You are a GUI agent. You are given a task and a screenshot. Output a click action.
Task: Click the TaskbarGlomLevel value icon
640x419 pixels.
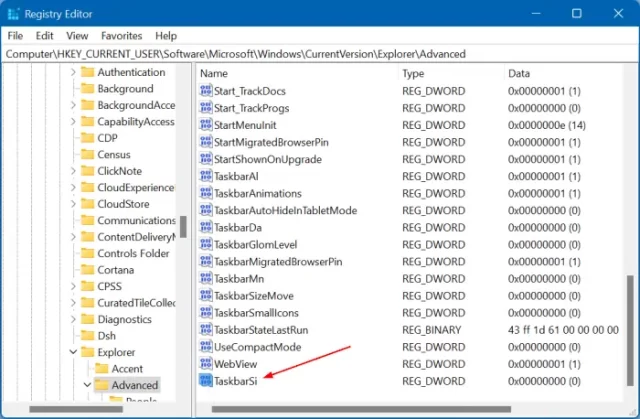coord(206,244)
